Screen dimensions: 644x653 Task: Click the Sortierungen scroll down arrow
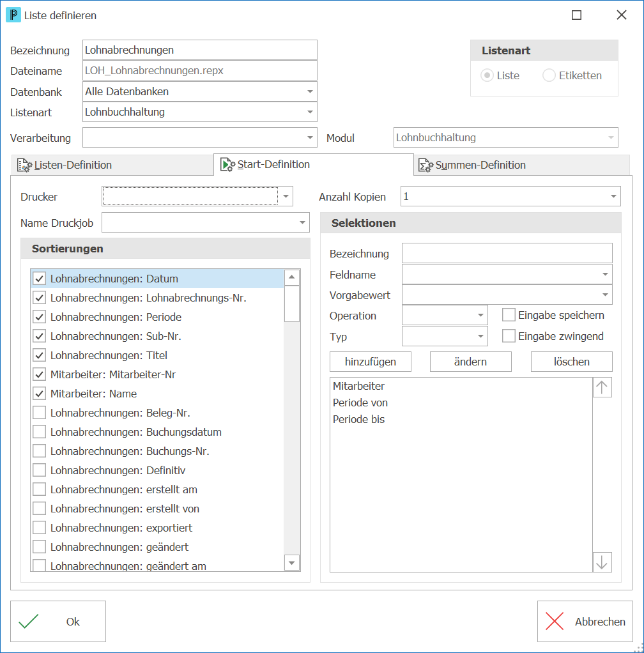(292, 563)
